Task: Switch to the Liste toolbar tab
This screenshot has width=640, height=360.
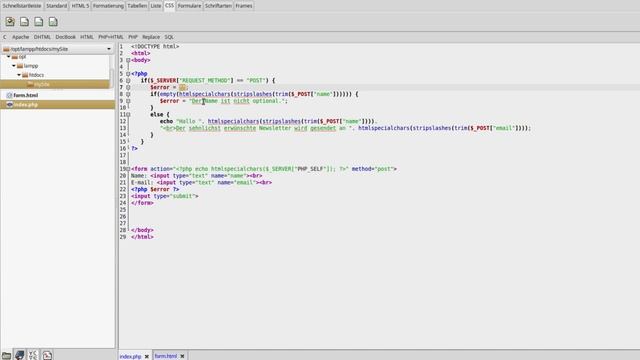Action: click(156, 6)
